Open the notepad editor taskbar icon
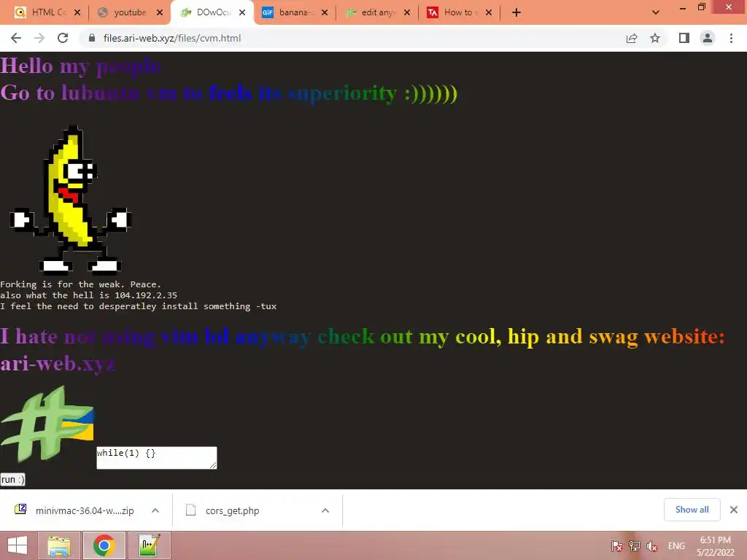747x560 pixels. tap(149, 545)
